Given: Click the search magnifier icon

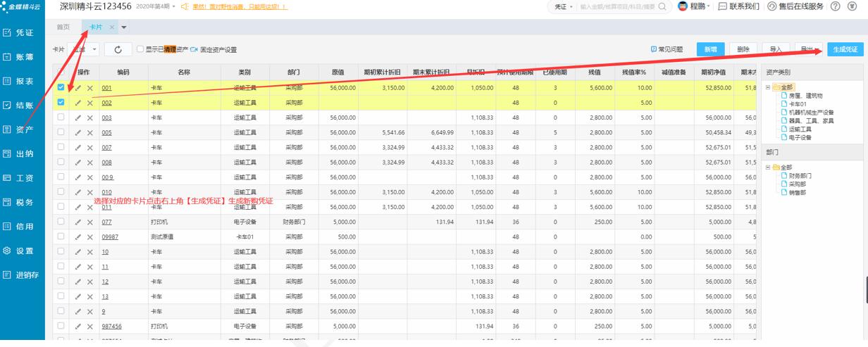Looking at the screenshot, I should 663,6.
